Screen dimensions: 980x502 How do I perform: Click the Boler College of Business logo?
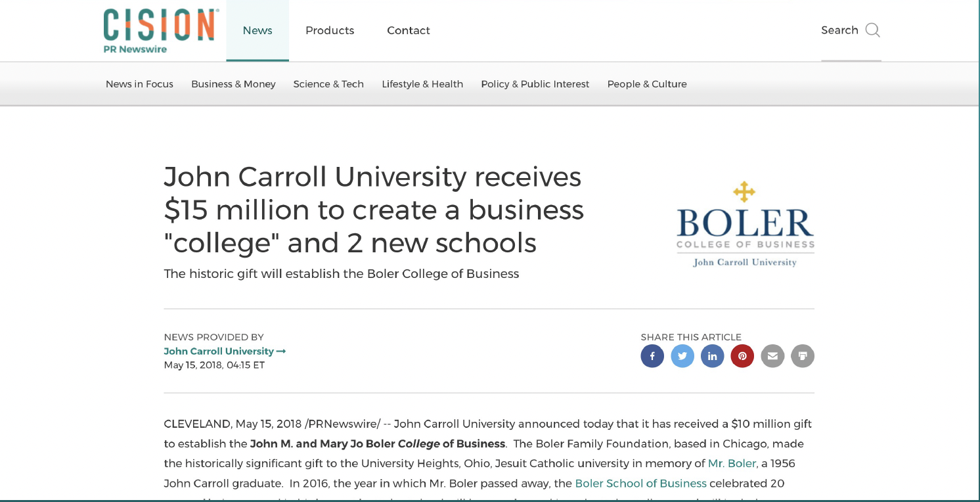tap(746, 225)
